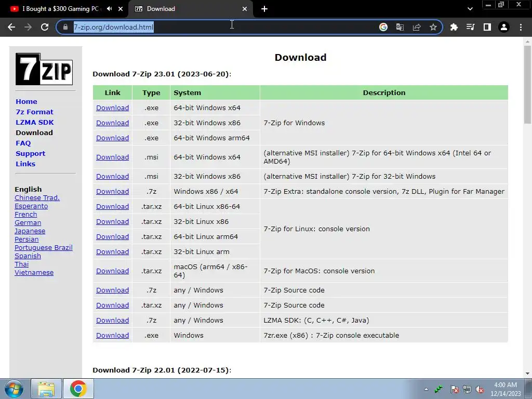Open the Home sidebar link
Viewport: 532px width, 399px height.
click(26, 101)
